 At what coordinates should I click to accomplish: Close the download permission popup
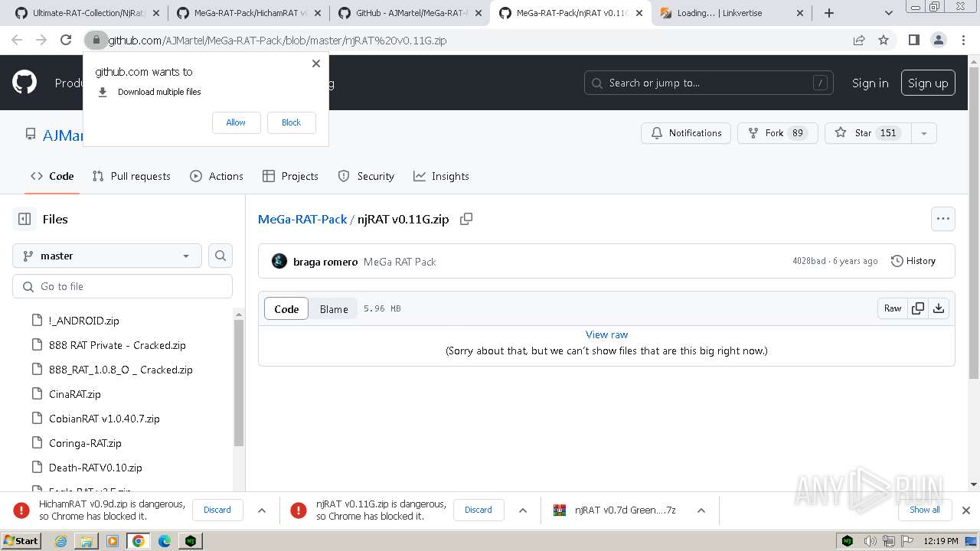coord(315,64)
